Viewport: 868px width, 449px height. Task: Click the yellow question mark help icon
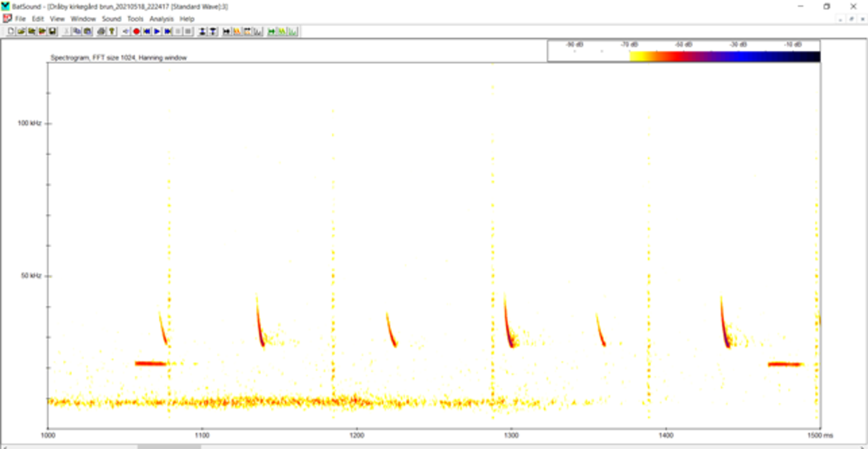point(112,32)
